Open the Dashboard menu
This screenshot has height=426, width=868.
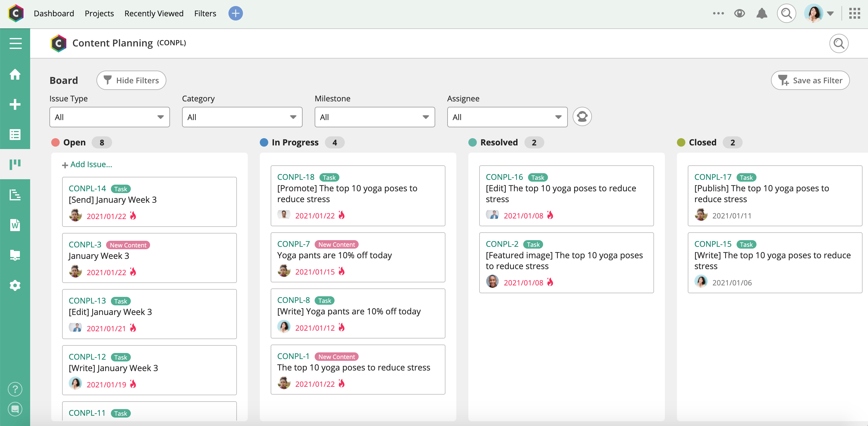[54, 14]
